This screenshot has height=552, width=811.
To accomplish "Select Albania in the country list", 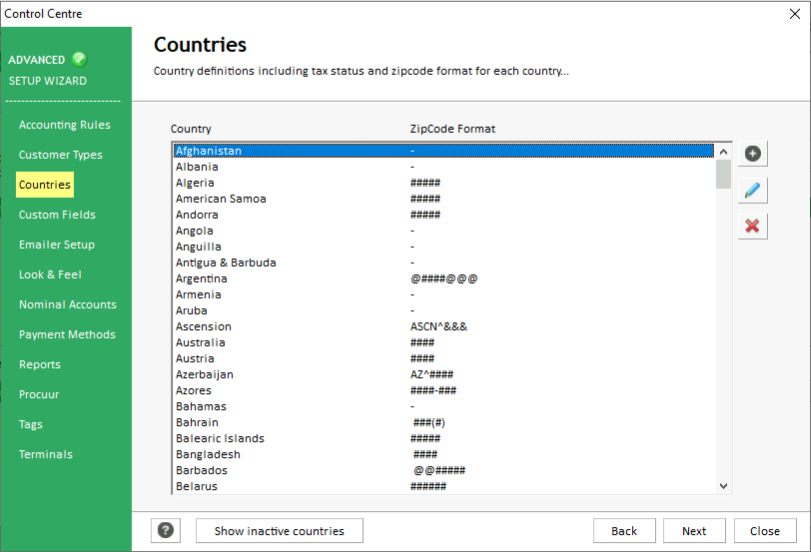I will [x=444, y=167].
